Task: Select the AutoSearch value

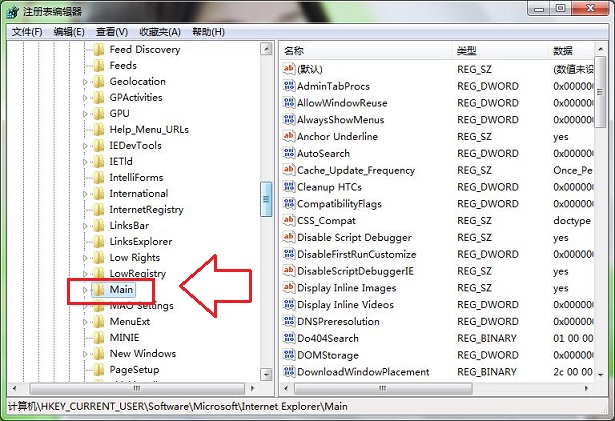Action: (x=323, y=153)
